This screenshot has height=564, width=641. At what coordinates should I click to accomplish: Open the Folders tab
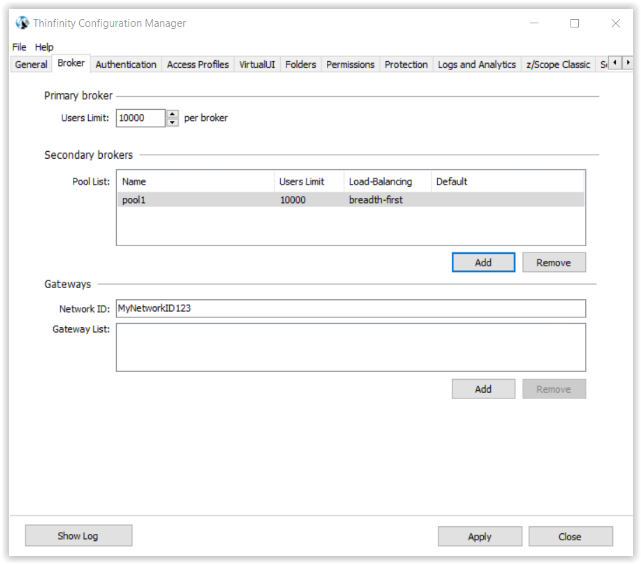[301, 65]
